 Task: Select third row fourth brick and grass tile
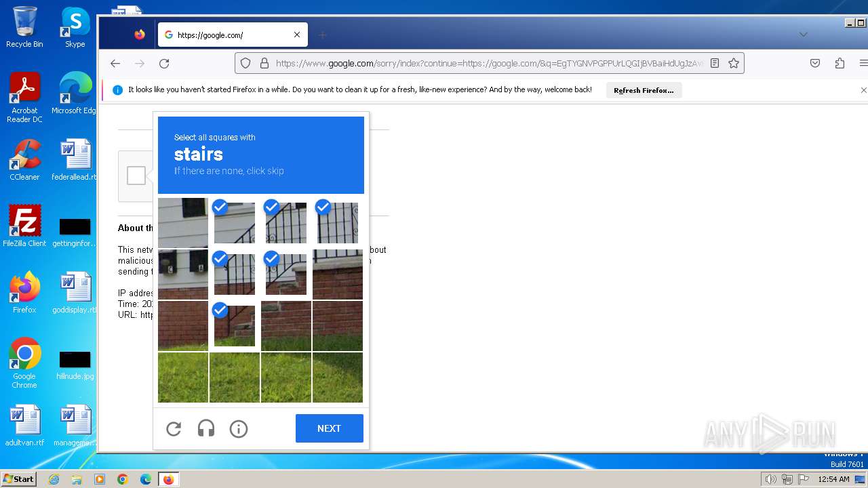click(338, 326)
